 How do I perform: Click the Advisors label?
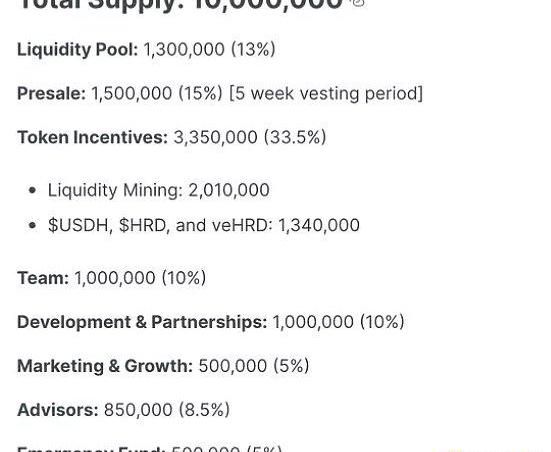[58, 410]
